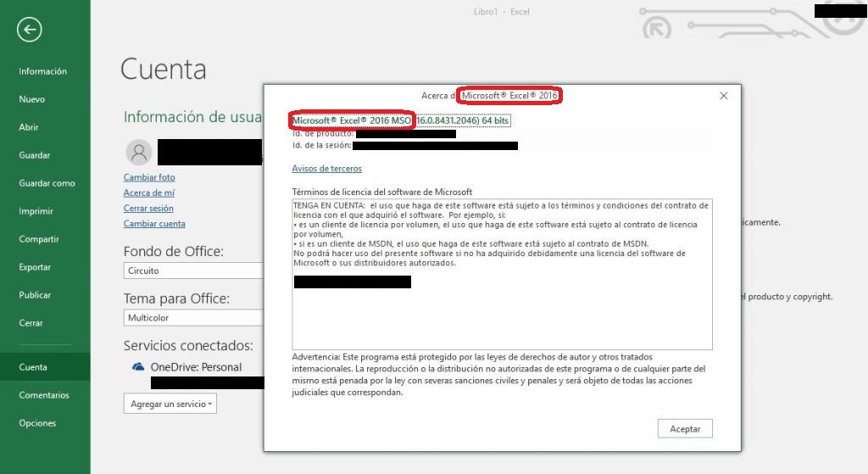Open the Acerca de mí link
The height and width of the screenshot is (474, 868).
pos(149,192)
